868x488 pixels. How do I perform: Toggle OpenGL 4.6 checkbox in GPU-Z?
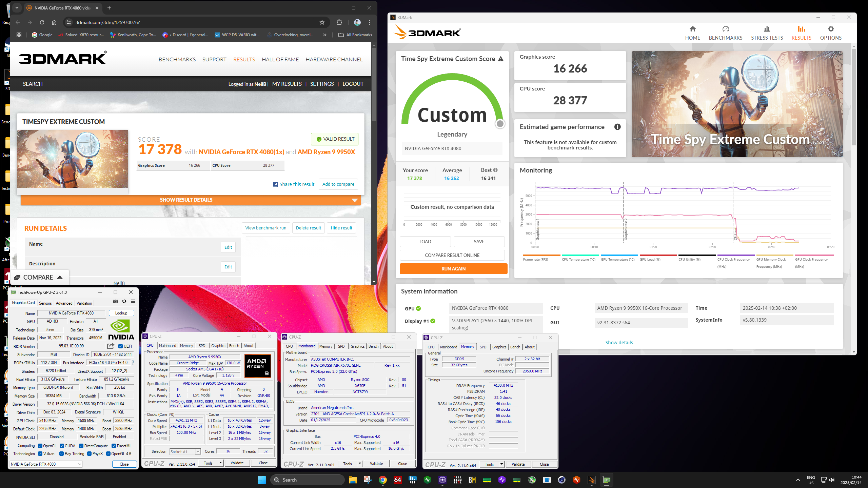point(108,454)
